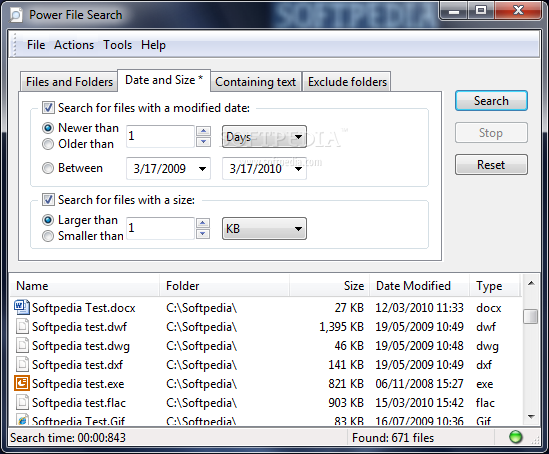Image resolution: width=549 pixels, height=454 pixels.
Task: Click the Found: 671 files status text
Action: click(x=393, y=438)
